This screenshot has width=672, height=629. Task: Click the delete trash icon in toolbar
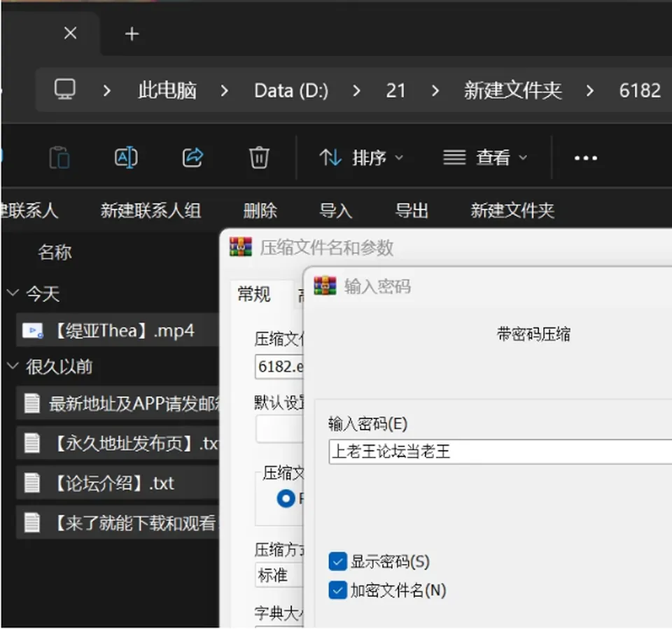[259, 157]
